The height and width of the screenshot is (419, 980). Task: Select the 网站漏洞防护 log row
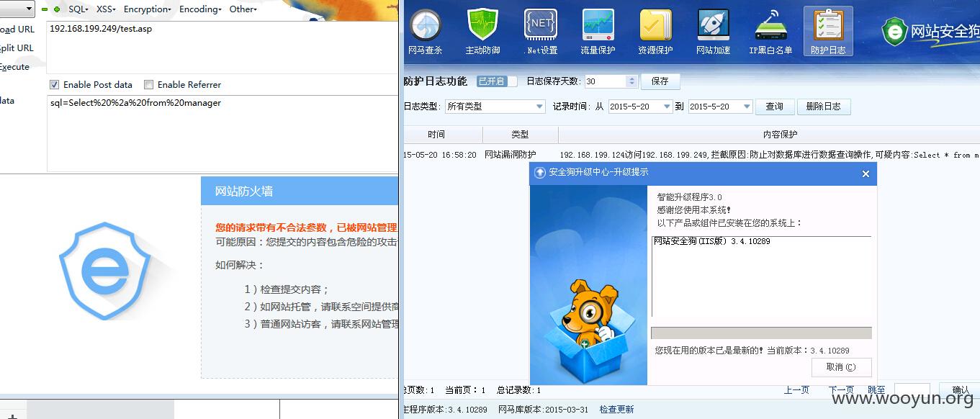pyautogui.click(x=691, y=155)
